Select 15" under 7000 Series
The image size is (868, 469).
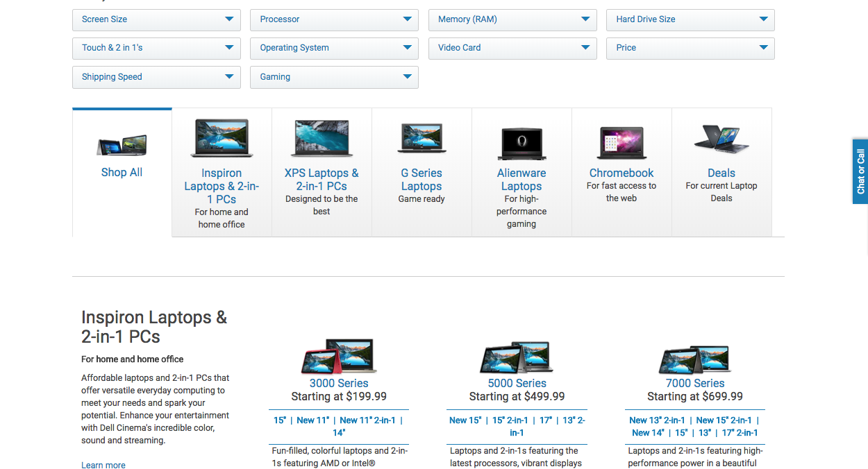pos(681,432)
